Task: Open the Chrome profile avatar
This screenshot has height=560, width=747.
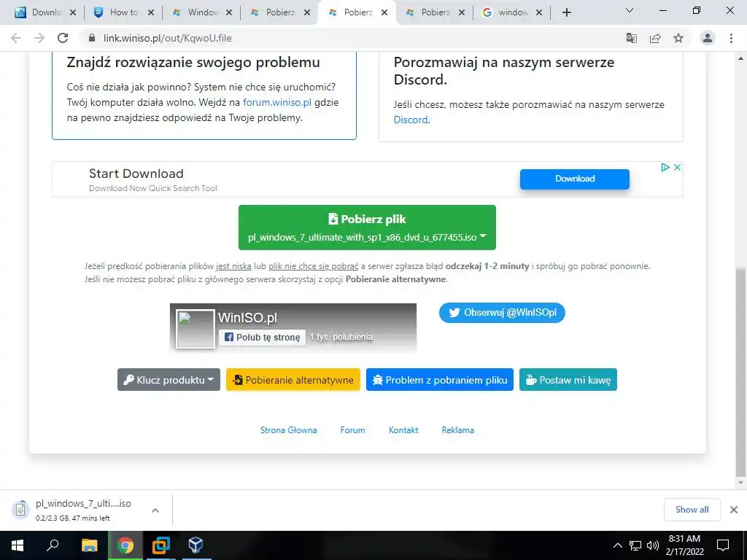Action: pyautogui.click(x=708, y=38)
